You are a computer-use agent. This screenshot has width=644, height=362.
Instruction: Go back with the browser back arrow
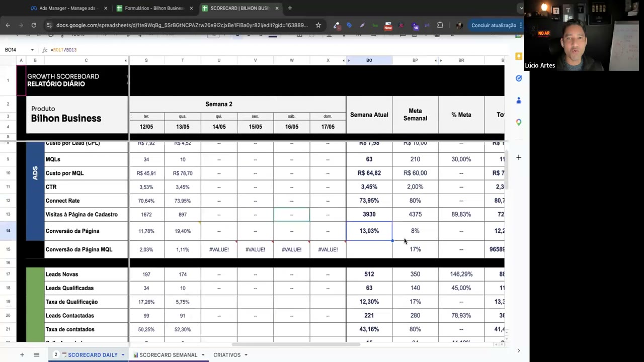click(8, 25)
